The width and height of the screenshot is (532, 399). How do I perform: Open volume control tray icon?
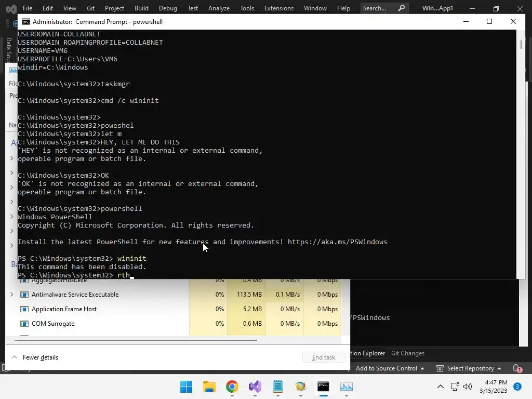coord(468,387)
